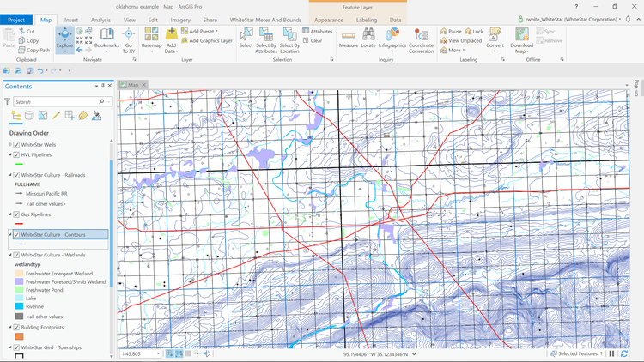The height and width of the screenshot is (362, 644).
Task: Expand the WhiteStar Wells layer
Action: pyautogui.click(x=10, y=144)
